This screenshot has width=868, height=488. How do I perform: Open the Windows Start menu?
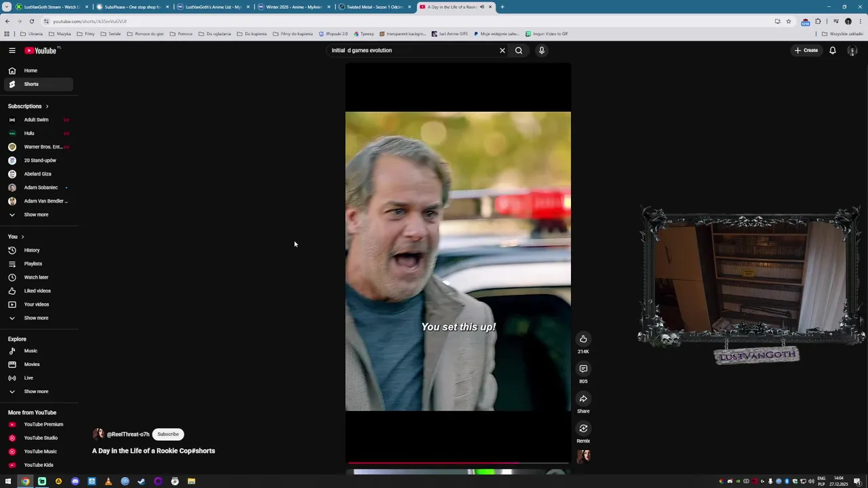point(8,481)
